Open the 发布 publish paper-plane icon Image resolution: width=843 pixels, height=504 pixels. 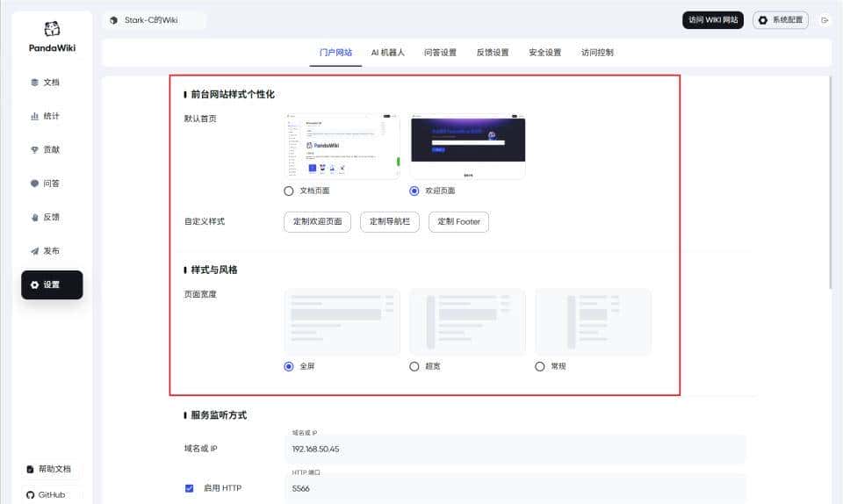tap(34, 251)
